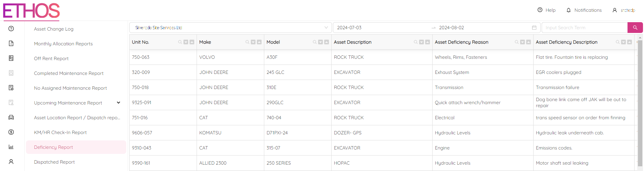Click the table's vertical scrollbar

(x=640, y=101)
